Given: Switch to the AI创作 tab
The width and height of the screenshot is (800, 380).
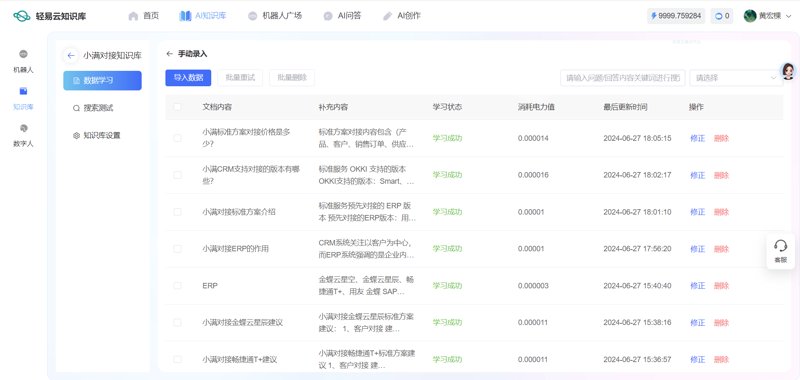Looking at the screenshot, I should point(402,16).
